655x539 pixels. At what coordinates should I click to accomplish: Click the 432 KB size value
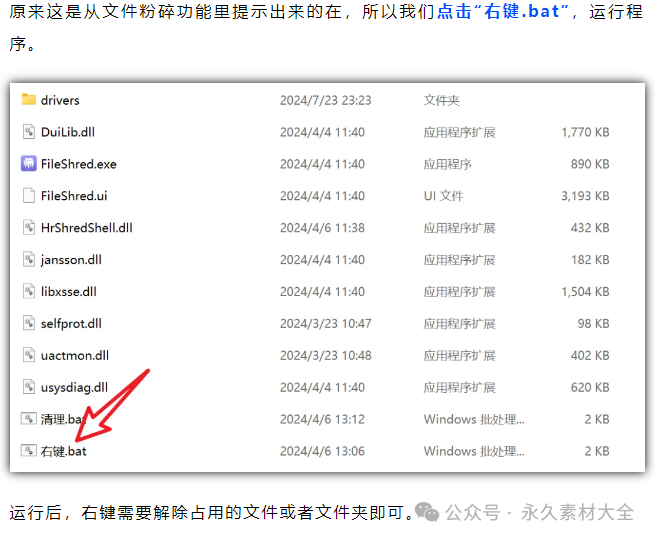(590, 228)
